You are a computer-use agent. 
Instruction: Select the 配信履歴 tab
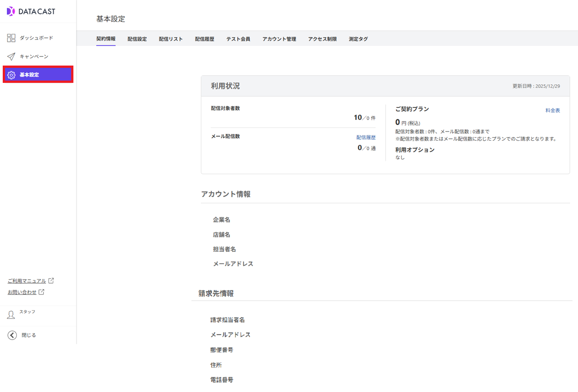[x=204, y=39]
